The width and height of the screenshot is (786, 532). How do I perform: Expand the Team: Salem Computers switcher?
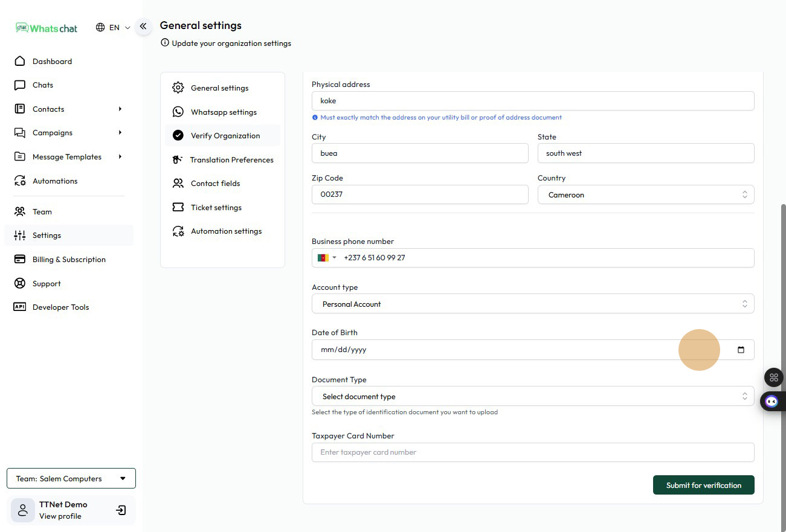(x=71, y=479)
